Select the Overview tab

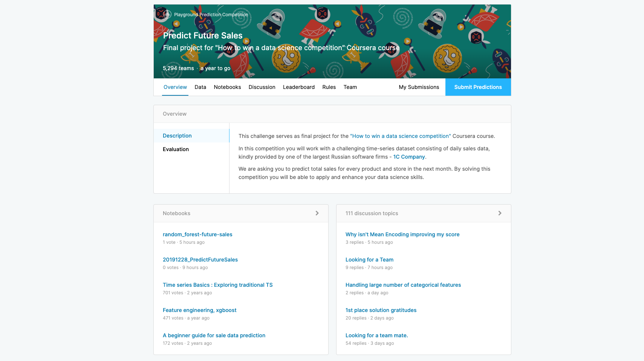[175, 87]
